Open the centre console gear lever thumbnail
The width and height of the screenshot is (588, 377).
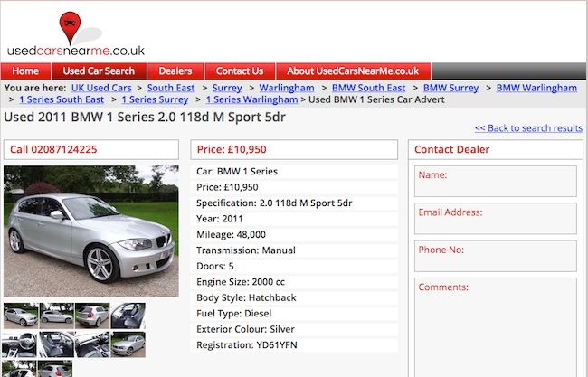[92, 344]
